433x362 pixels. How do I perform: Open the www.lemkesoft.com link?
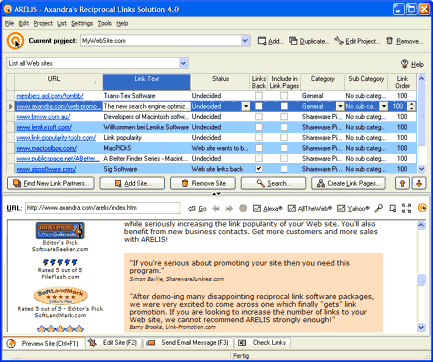click(x=44, y=127)
